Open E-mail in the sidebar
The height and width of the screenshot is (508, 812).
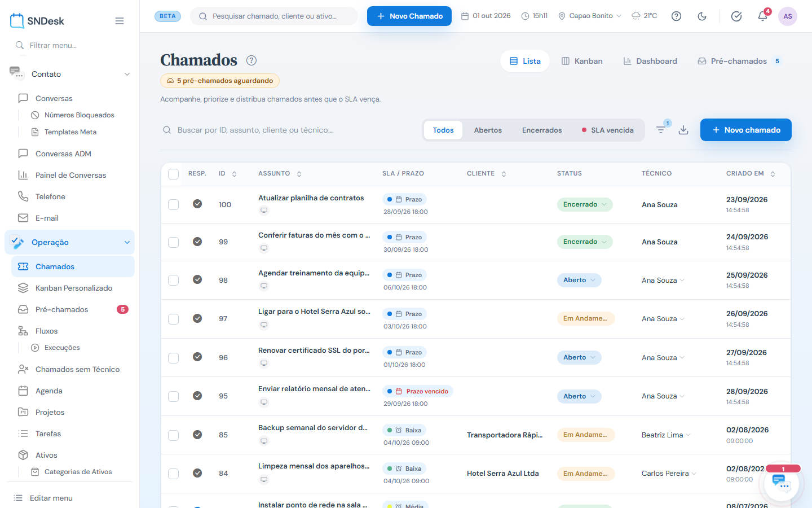tap(47, 218)
